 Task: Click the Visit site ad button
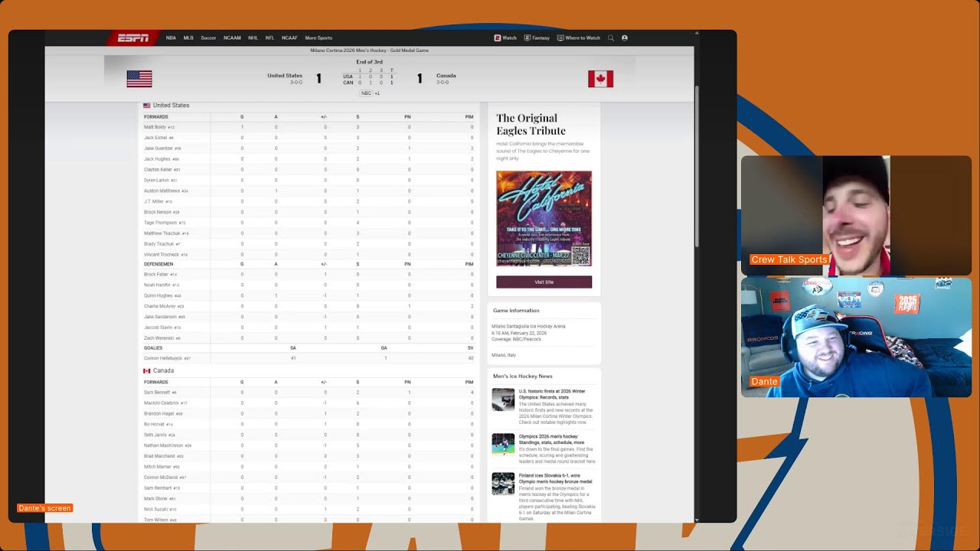(x=544, y=282)
